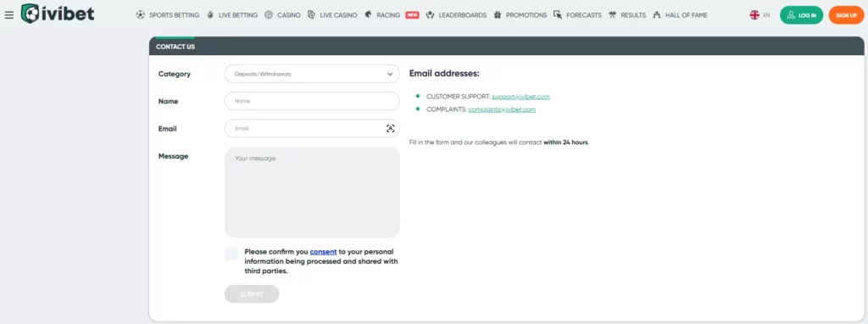Click the Forecasts cursor icon
Screen dimensions: 868x324
tap(558, 15)
